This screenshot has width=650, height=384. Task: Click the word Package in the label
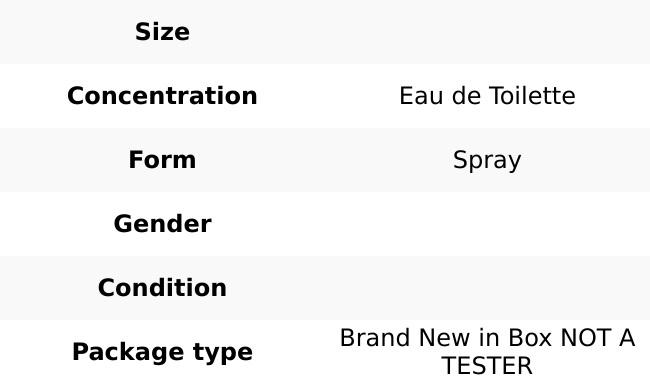(x=128, y=352)
